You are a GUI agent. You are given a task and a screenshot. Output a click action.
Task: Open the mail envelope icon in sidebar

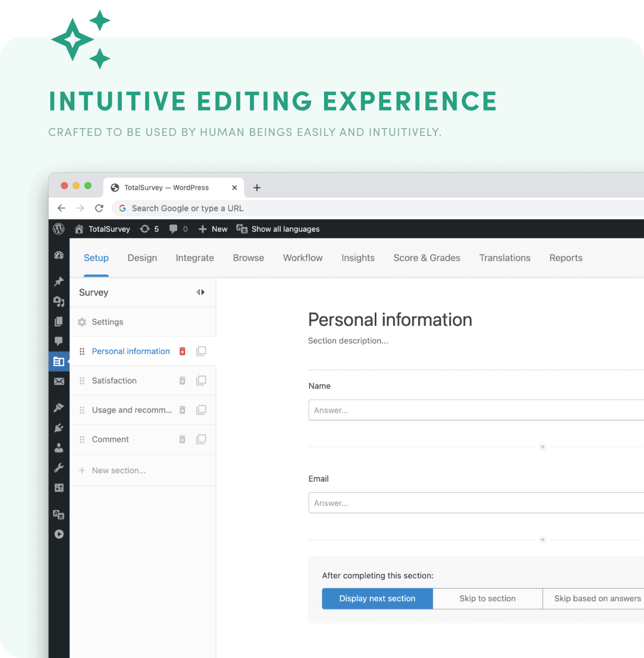point(59,381)
